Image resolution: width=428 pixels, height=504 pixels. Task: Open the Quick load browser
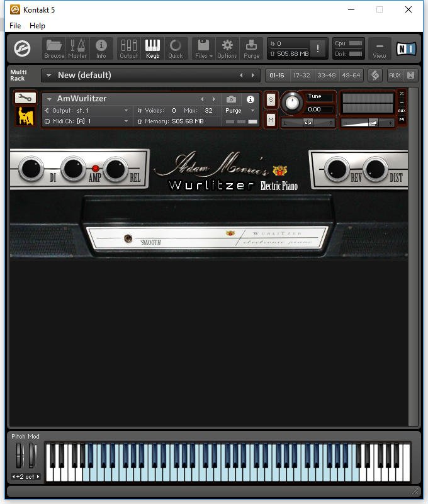coord(176,49)
